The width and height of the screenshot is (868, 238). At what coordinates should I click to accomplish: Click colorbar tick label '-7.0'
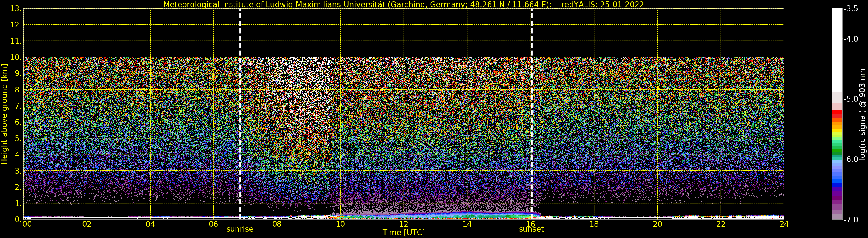click(851, 220)
